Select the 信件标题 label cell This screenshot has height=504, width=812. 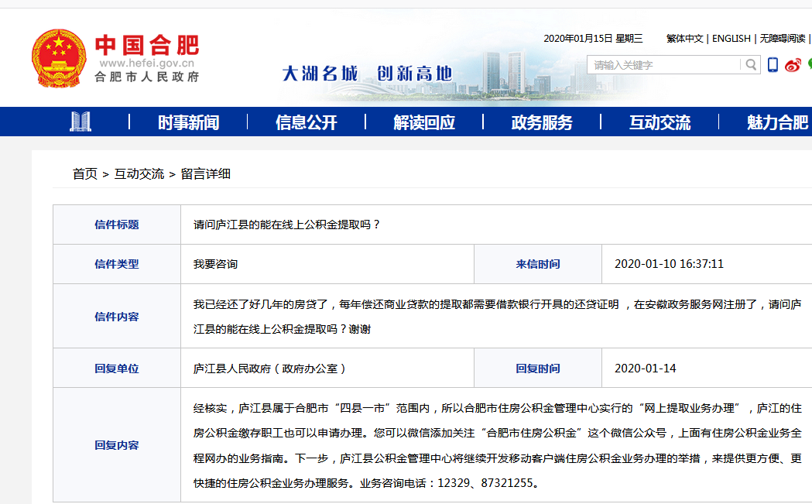pos(117,225)
